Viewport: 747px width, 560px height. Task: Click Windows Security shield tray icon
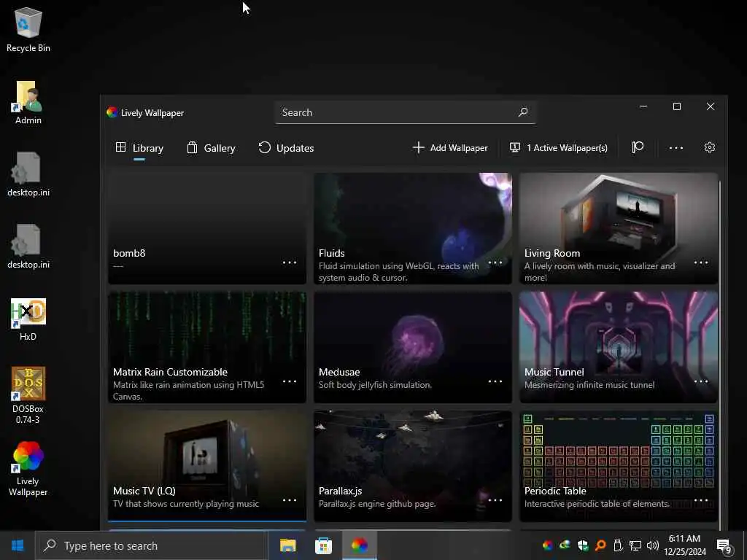pos(583,545)
